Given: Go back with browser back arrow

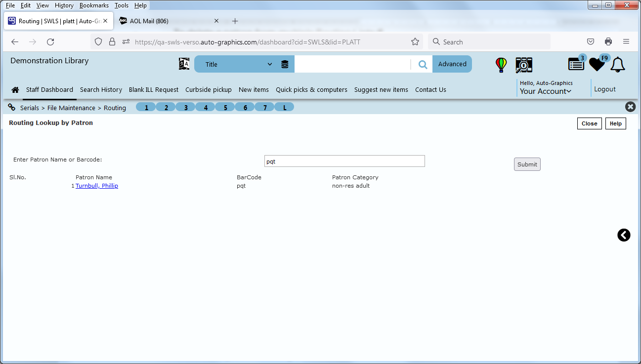Looking at the screenshot, I should click(15, 42).
